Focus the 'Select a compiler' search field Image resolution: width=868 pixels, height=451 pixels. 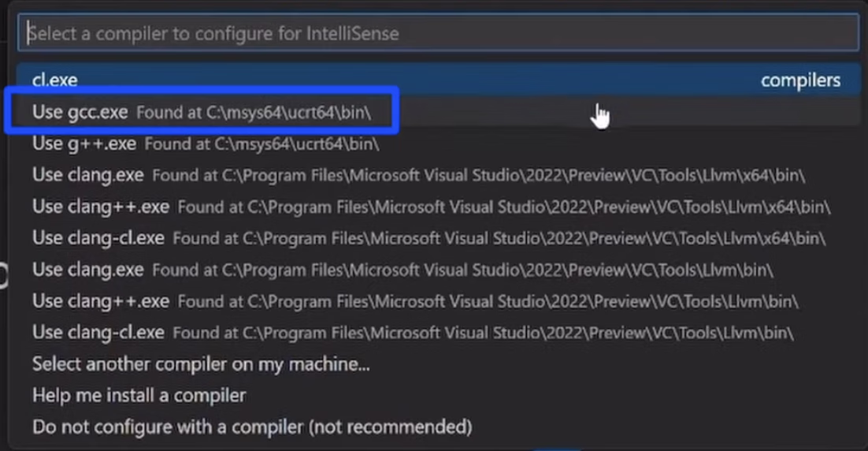pyautogui.click(x=438, y=33)
